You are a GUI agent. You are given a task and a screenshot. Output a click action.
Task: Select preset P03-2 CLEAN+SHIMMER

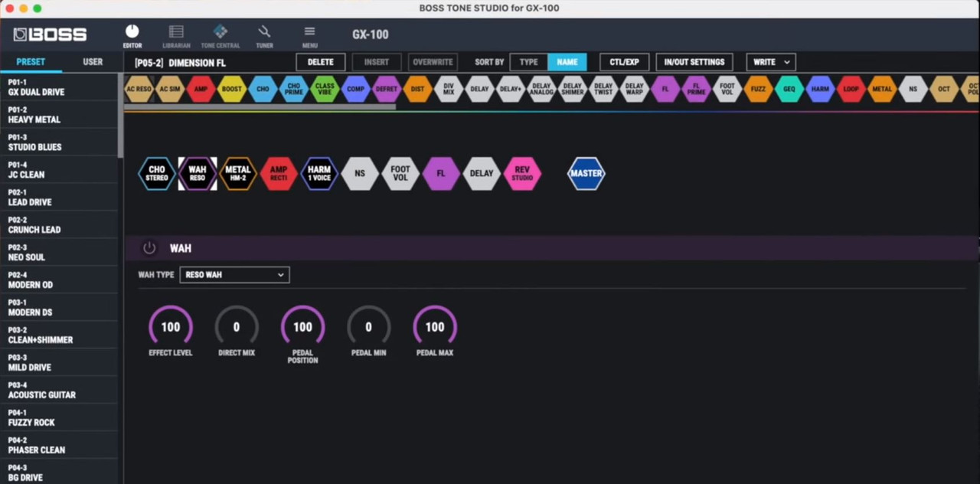(59, 335)
